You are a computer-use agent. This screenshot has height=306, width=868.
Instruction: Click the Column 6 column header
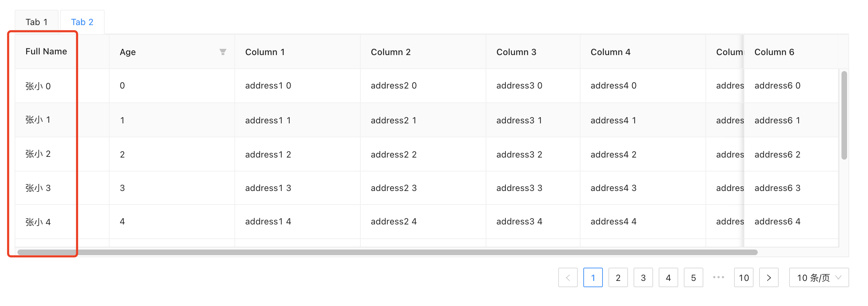click(x=775, y=52)
